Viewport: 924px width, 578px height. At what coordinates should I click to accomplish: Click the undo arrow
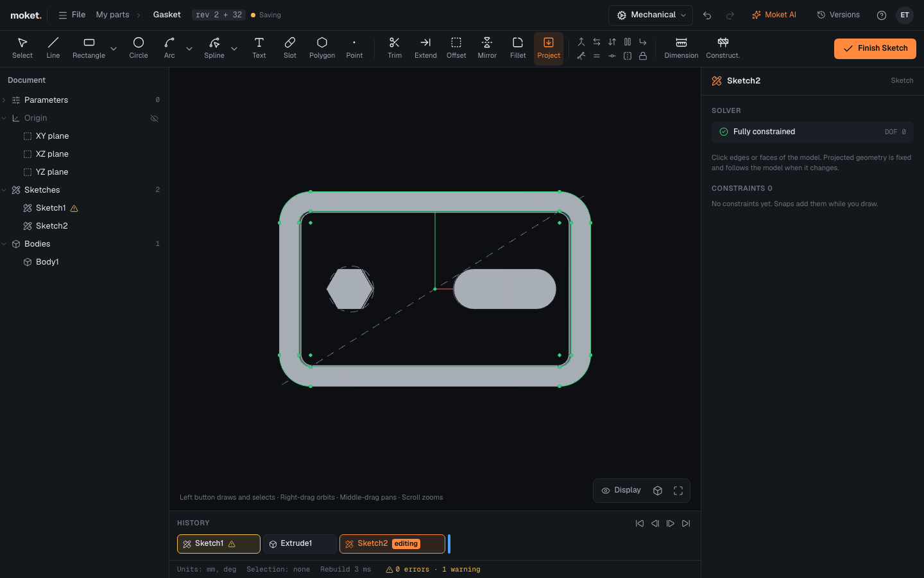[x=707, y=15]
